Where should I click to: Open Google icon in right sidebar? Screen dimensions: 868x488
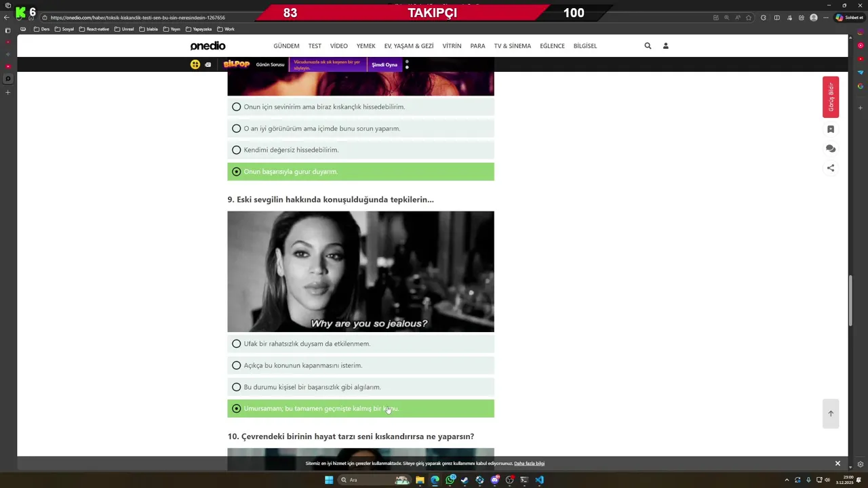(861, 86)
